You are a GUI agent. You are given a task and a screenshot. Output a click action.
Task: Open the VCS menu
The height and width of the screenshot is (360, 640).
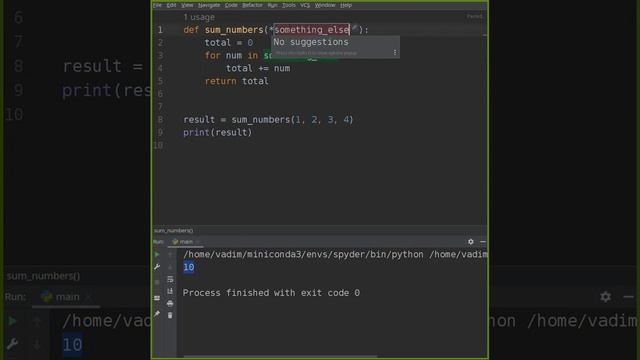coord(305,5)
